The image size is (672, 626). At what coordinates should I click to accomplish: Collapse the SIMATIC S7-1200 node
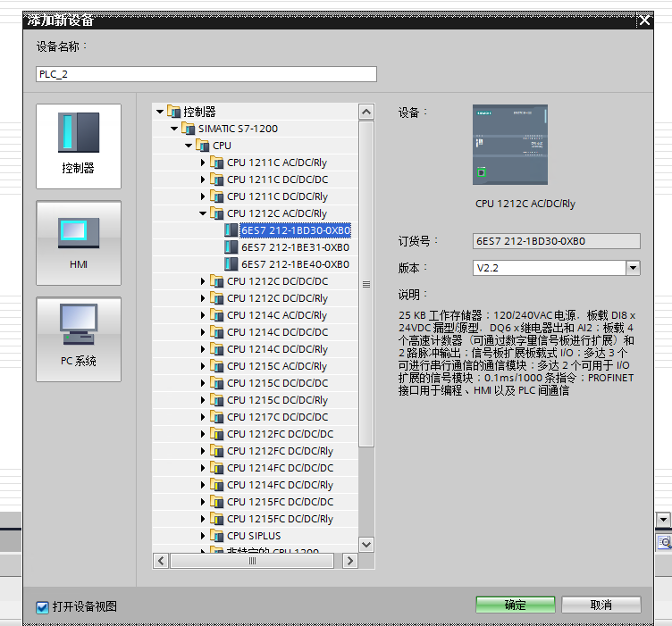[174, 129]
